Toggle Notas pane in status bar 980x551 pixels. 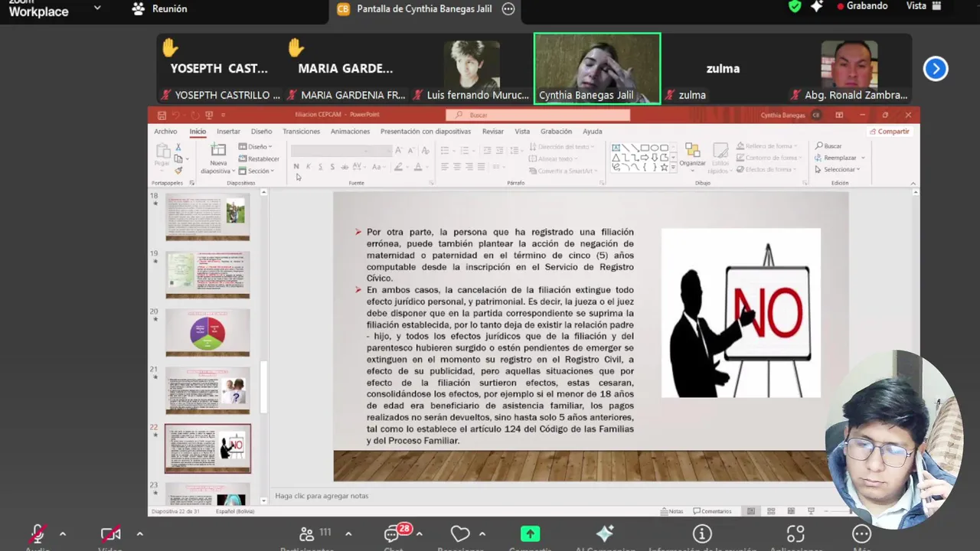click(x=672, y=511)
